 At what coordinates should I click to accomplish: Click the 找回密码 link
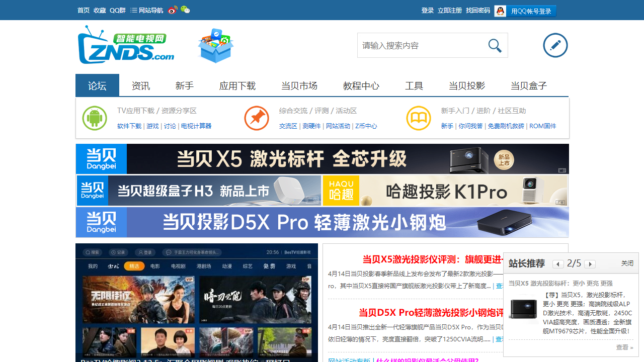point(478,10)
